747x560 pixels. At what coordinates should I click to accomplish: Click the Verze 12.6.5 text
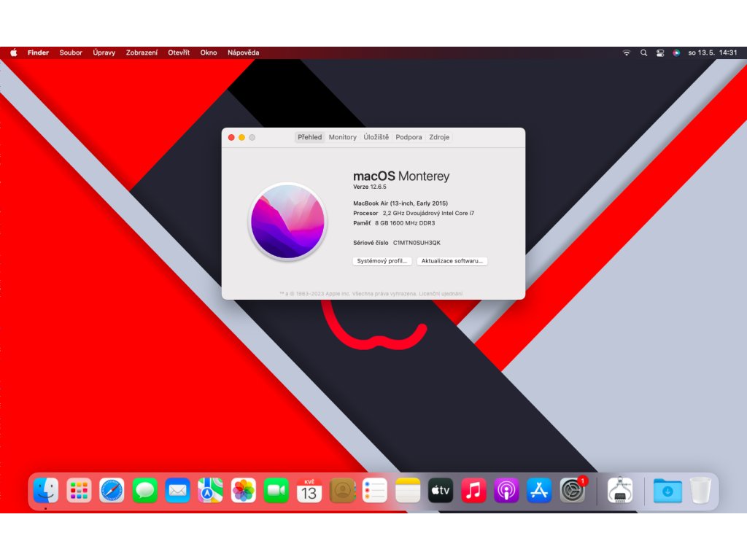tap(370, 187)
